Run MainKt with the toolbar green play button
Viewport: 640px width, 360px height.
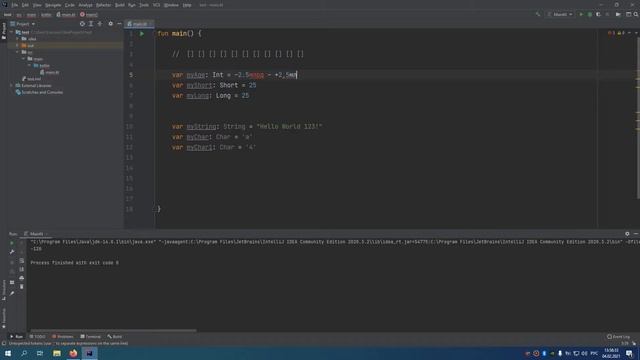point(581,14)
